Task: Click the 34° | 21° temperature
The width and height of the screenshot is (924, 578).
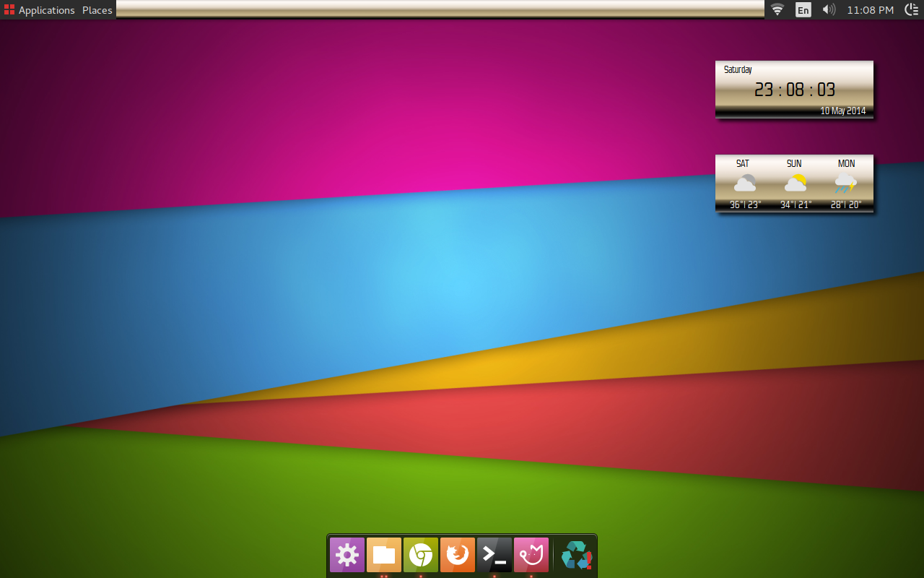Action: (x=796, y=204)
